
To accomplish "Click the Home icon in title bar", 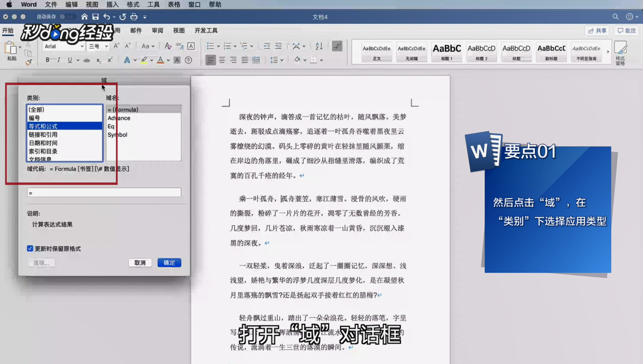I will (x=84, y=17).
